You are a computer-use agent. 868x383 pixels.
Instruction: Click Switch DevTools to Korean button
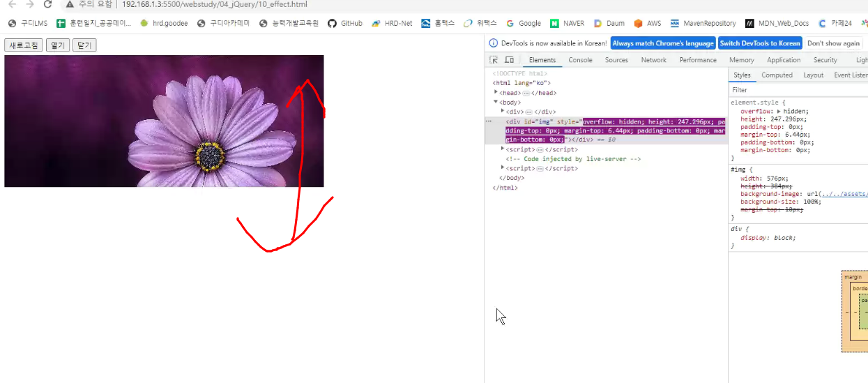click(760, 43)
